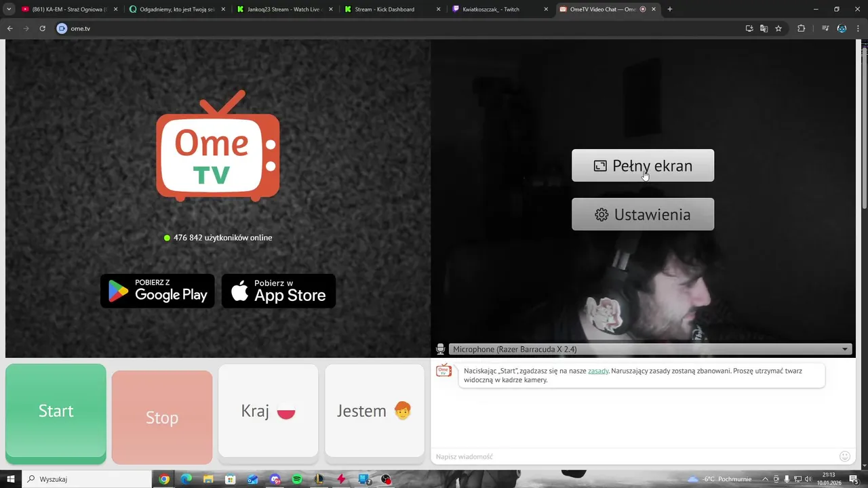Show hidden system tray icons
The image size is (868, 488).
click(766, 479)
